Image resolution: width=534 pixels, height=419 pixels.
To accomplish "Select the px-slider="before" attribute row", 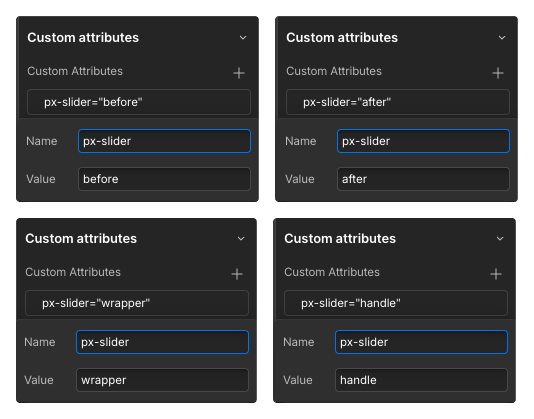I will point(139,102).
